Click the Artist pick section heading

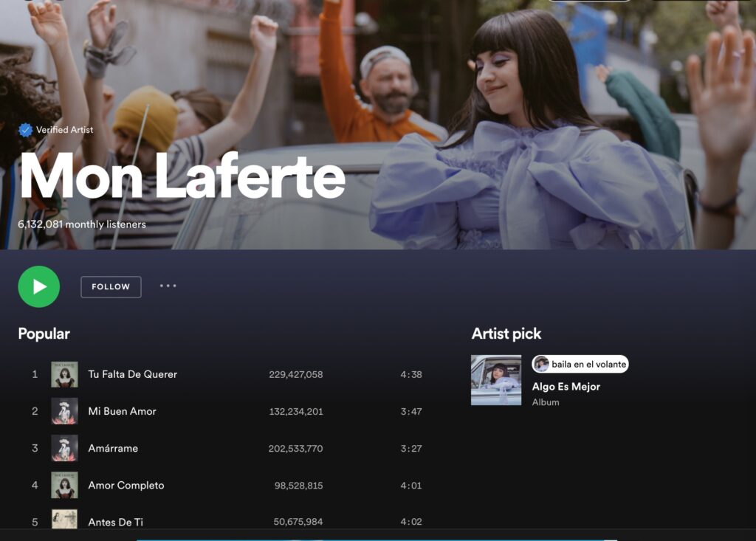506,334
